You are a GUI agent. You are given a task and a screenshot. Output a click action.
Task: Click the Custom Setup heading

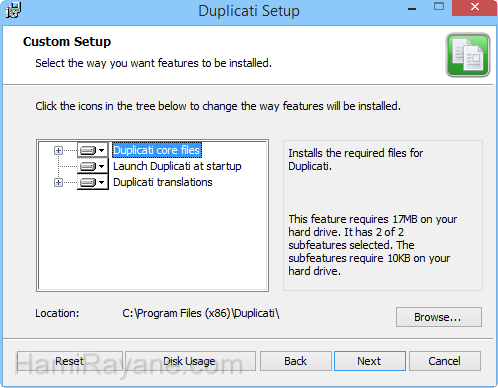[67, 42]
